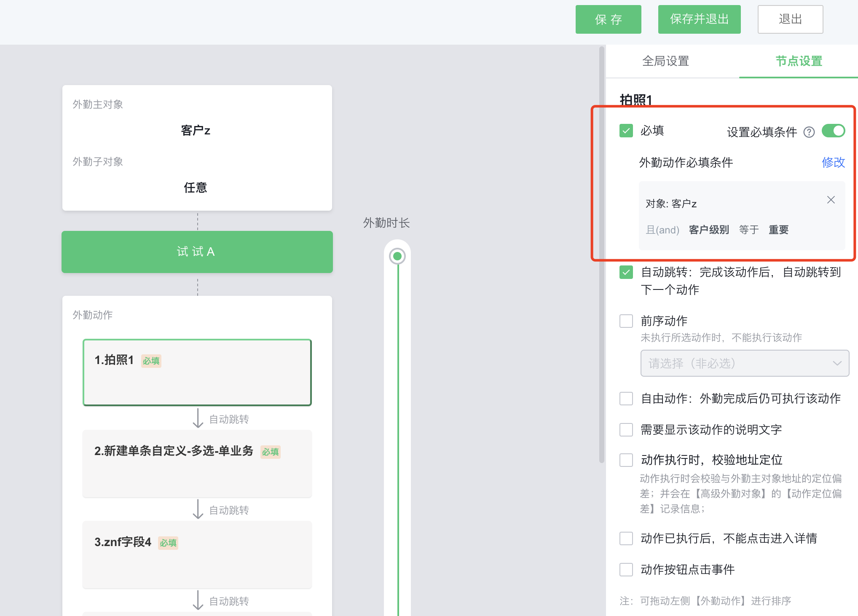Screen dimensions: 858x616
Task: Remove the 客户z condition with X icon
Action: click(831, 200)
